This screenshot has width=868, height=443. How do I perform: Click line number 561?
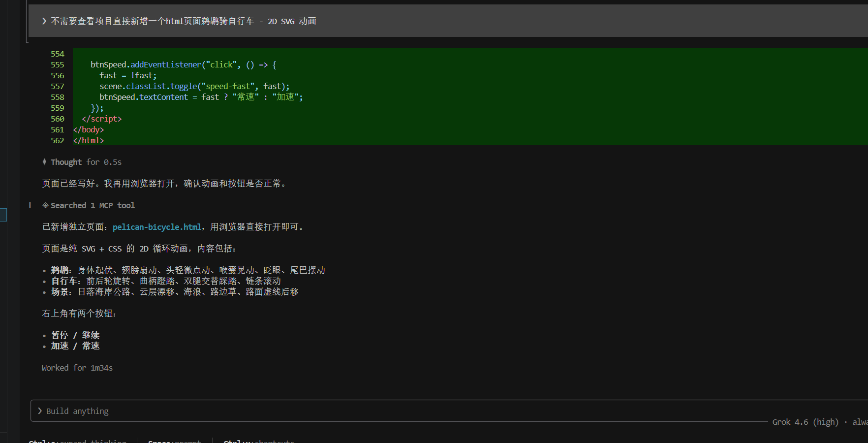[58, 129]
